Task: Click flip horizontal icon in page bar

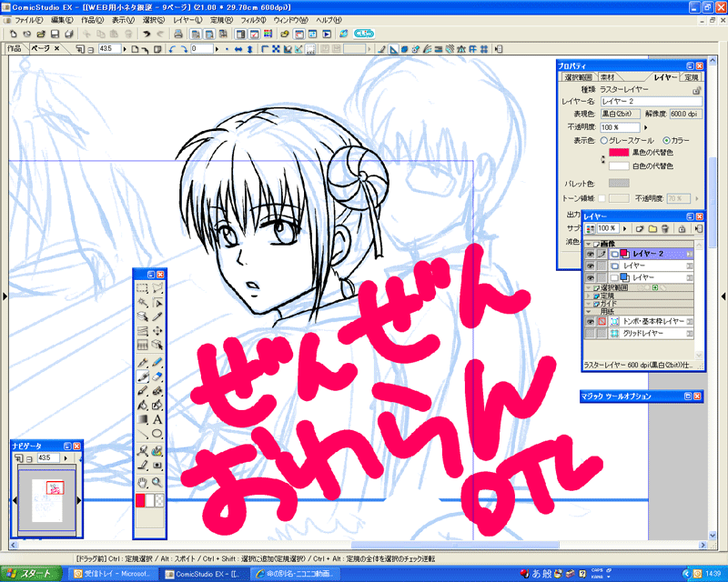Action: 238,49
